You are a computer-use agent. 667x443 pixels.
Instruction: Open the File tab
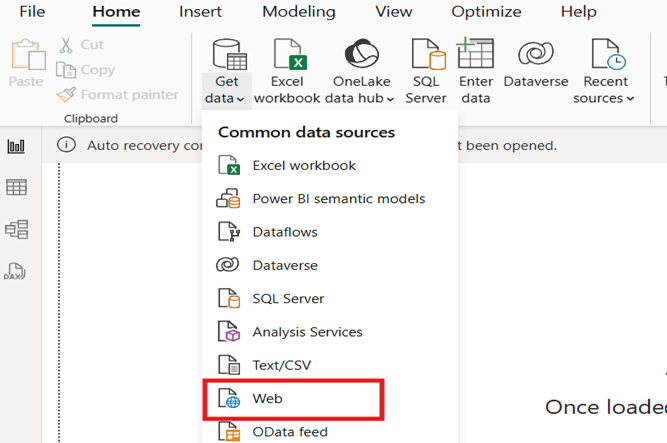(x=32, y=11)
